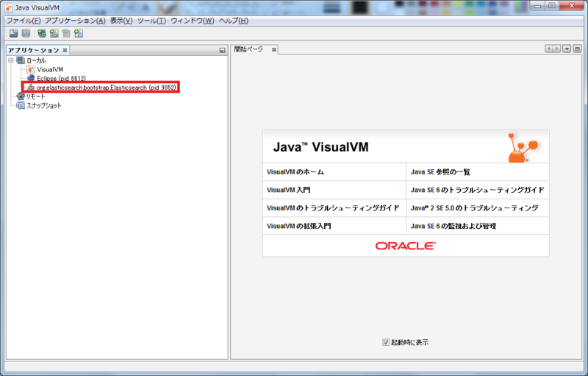Close the アプリケーション panel tab with its x
The height and width of the screenshot is (376, 588).
pyautogui.click(x=65, y=50)
